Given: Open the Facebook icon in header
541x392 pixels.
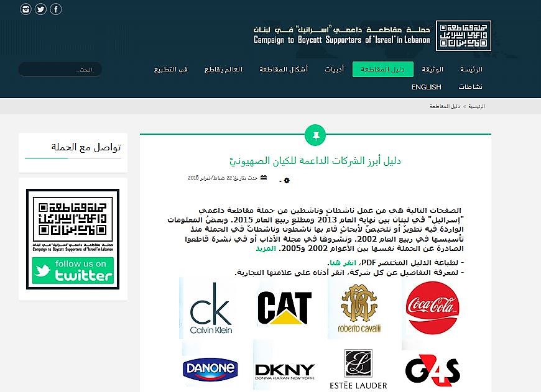Looking at the screenshot, I should pos(56,9).
